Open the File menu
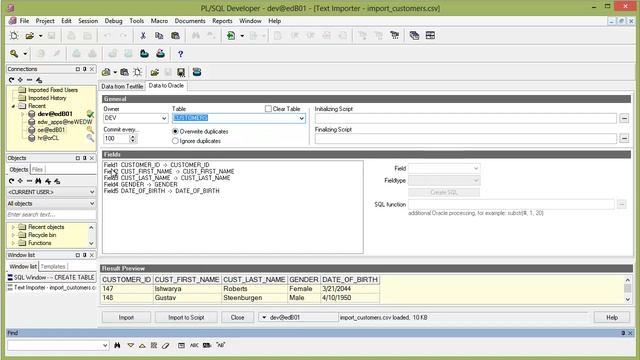This screenshot has height=360, width=640. 24,21
